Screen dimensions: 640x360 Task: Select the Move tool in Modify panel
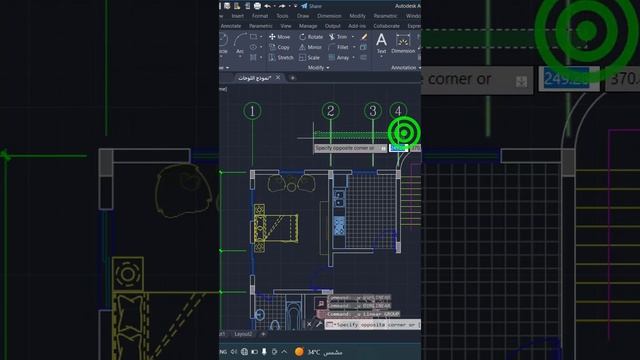280,37
